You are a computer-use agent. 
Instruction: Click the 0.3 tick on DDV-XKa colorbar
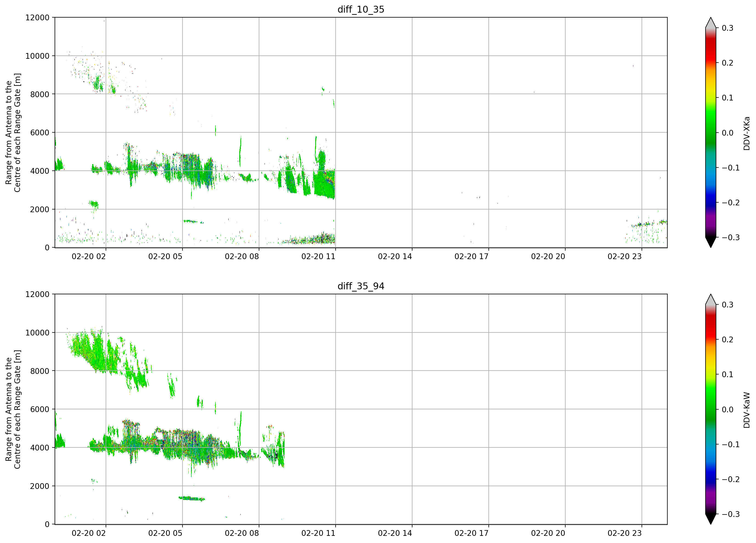[x=727, y=28]
